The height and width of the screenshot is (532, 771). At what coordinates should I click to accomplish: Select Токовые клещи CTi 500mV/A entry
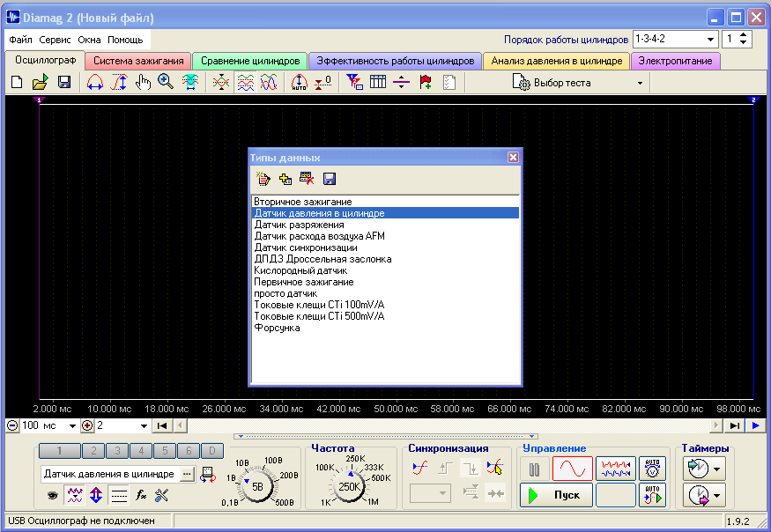pyautogui.click(x=385, y=316)
